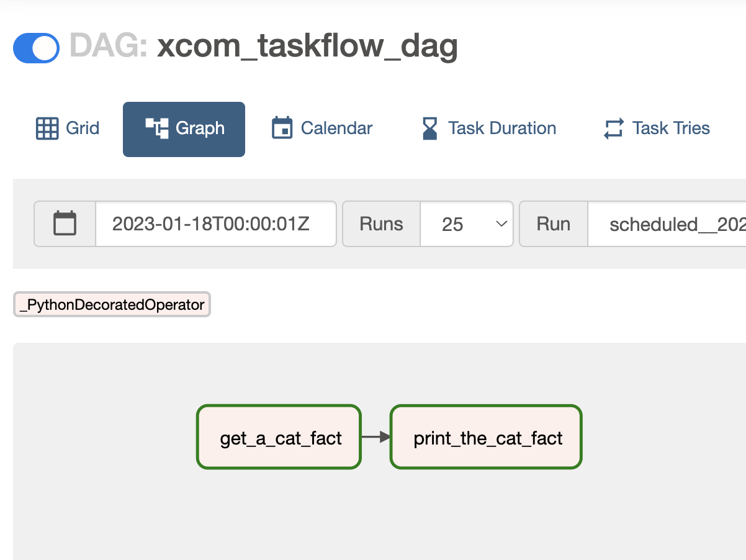Open the Run selection dropdown

pos(667,224)
